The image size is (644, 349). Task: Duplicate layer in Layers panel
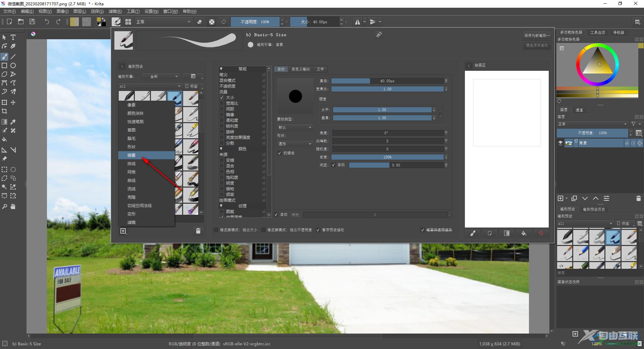[574, 198]
